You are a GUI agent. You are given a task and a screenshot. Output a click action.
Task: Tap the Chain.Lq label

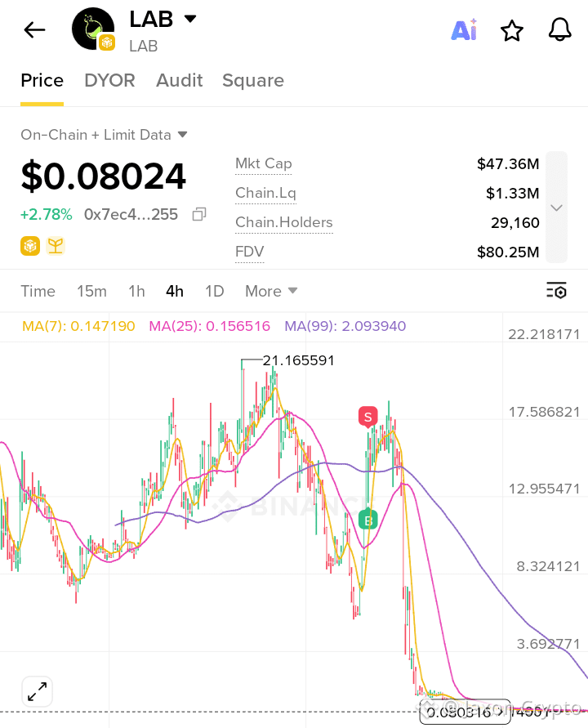pyautogui.click(x=265, y=193)
